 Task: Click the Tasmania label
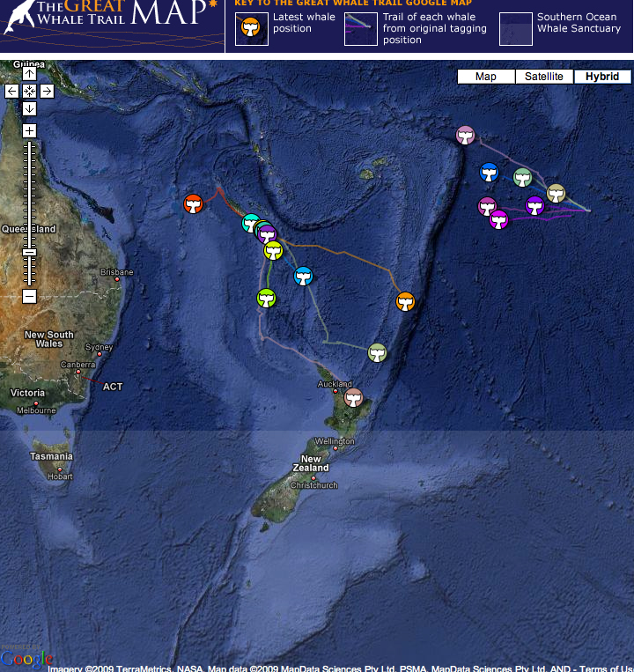pyautogui.click(x=51, y=456)
